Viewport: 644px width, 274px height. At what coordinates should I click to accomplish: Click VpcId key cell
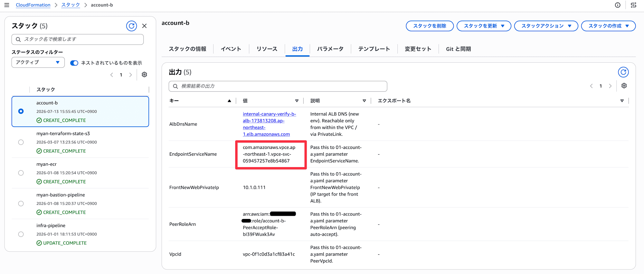(175, 254)
